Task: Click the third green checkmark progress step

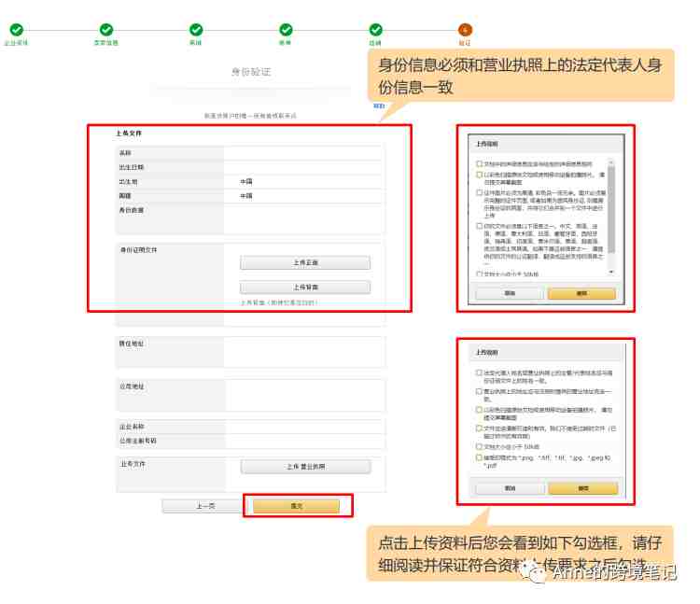Action: point(196,30)
